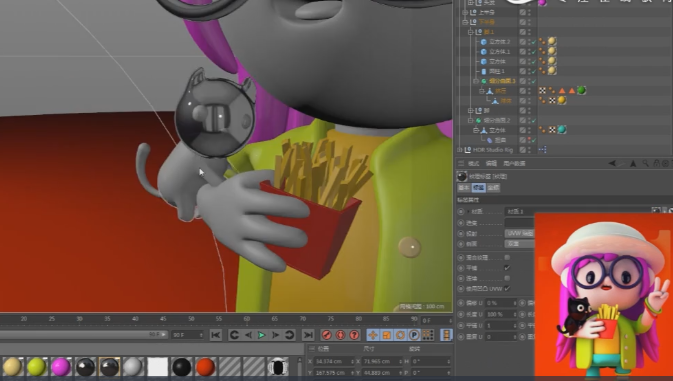
Task: Click the lock icon in attribute manager
Action: click(x=656, y=163)
